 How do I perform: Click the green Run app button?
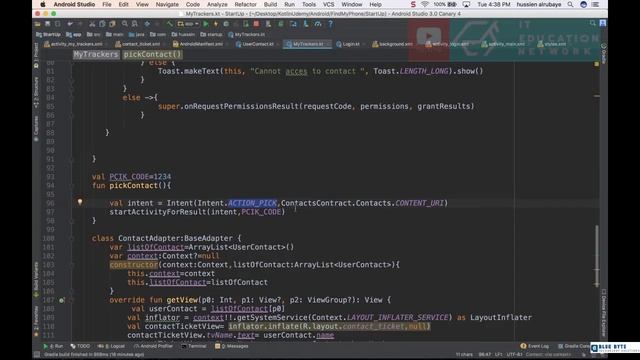click(x=206, y=24)
